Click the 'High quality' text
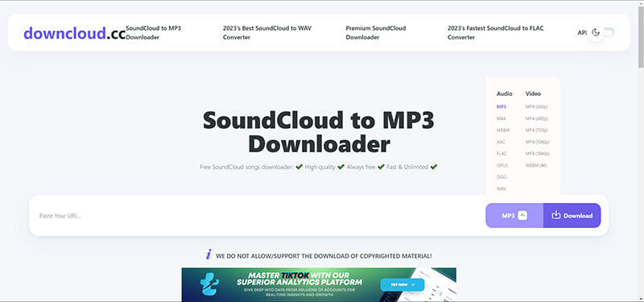 click(x=320, y=168)
